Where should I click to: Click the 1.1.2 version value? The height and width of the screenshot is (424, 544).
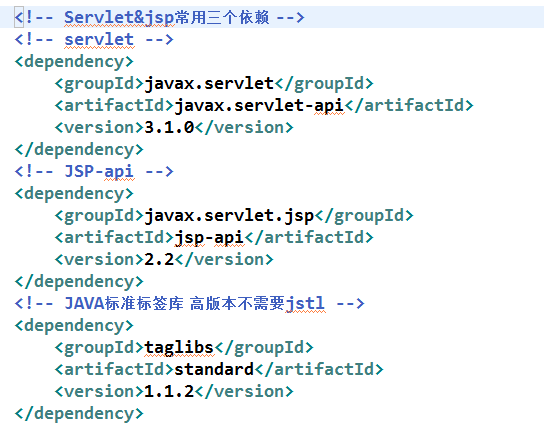pyautogui.click(x=169, y=391)
